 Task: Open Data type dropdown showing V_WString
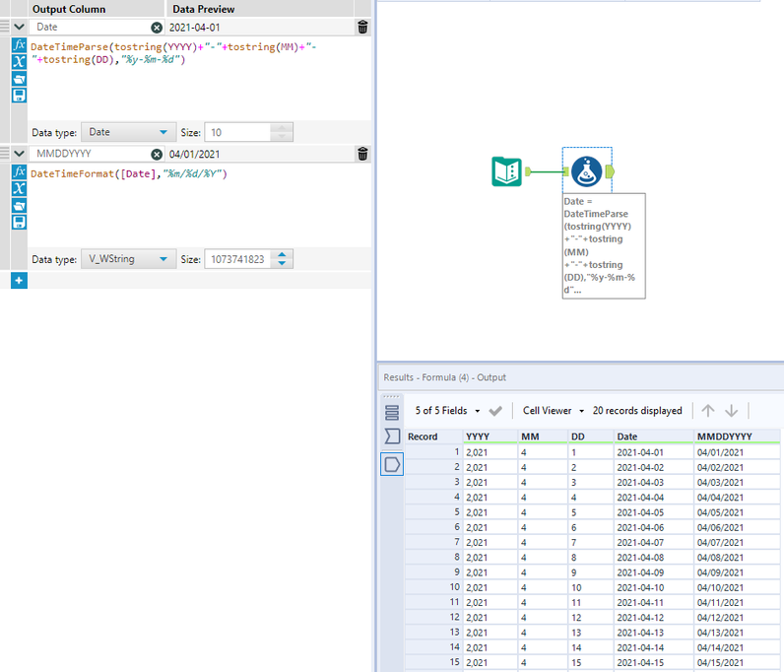(128, 259)
